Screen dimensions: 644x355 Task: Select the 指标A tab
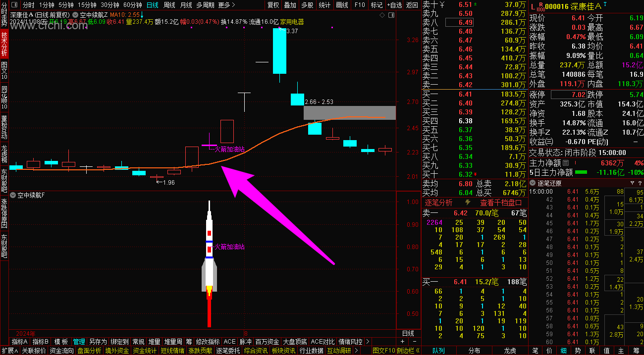click(x=20, y=342)
